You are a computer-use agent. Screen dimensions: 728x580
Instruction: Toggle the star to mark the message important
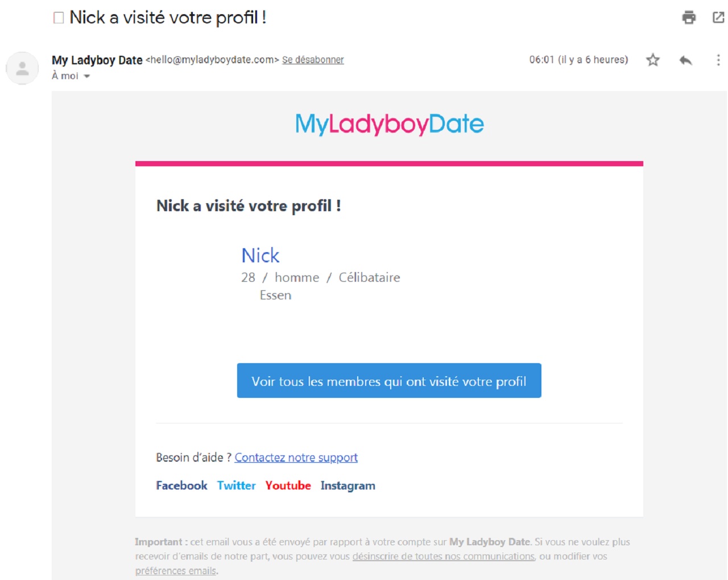652,60
